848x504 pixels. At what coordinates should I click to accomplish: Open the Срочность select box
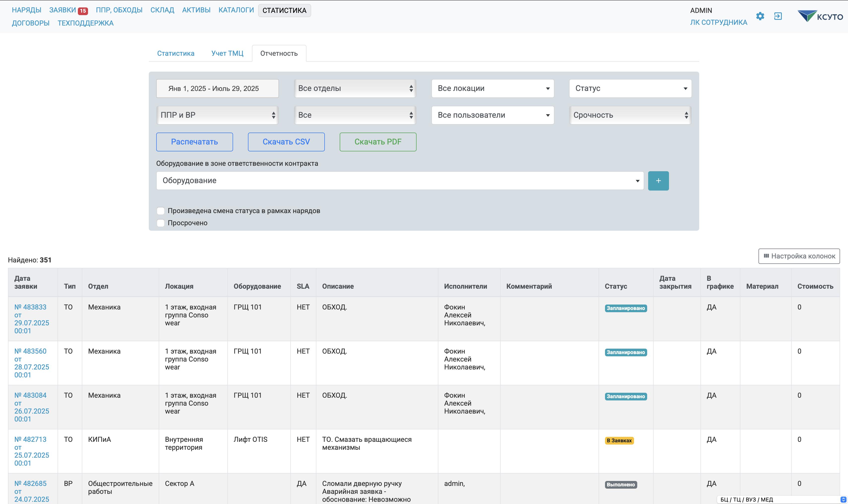pyautogui.click(x=630, y=115)
